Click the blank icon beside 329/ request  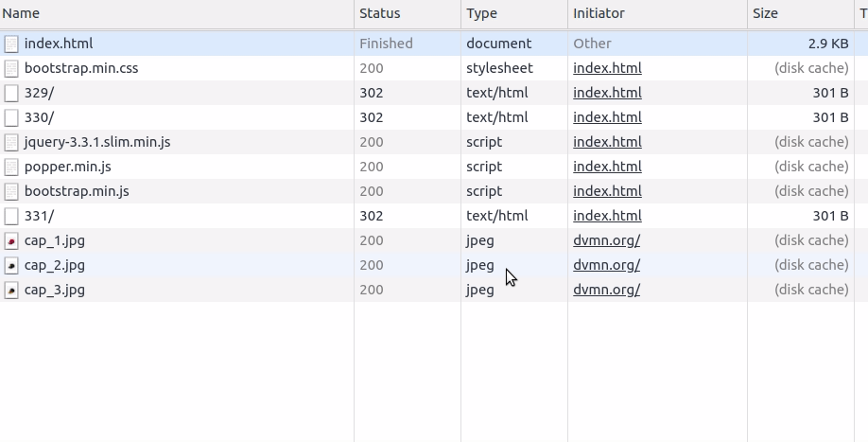pos(11,93)
